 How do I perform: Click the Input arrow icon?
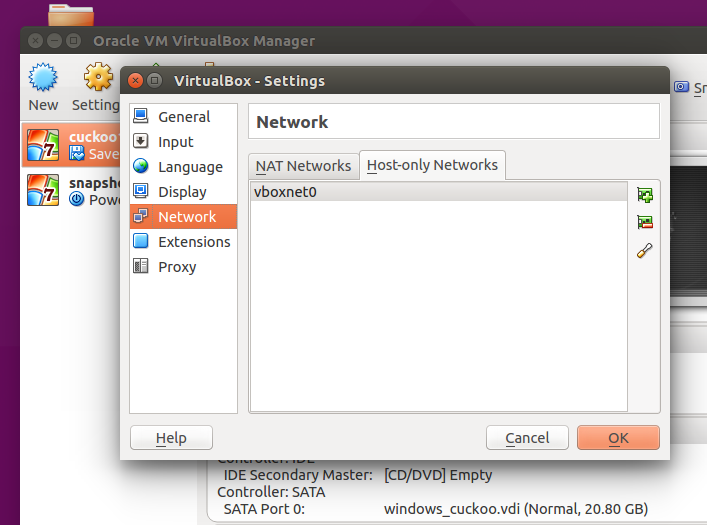[x=141, y=141]
